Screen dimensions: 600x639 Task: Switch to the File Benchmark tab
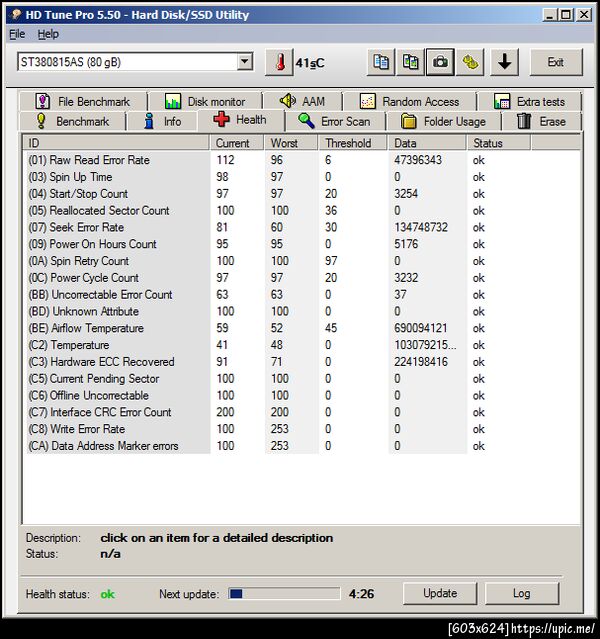point(83,101)
